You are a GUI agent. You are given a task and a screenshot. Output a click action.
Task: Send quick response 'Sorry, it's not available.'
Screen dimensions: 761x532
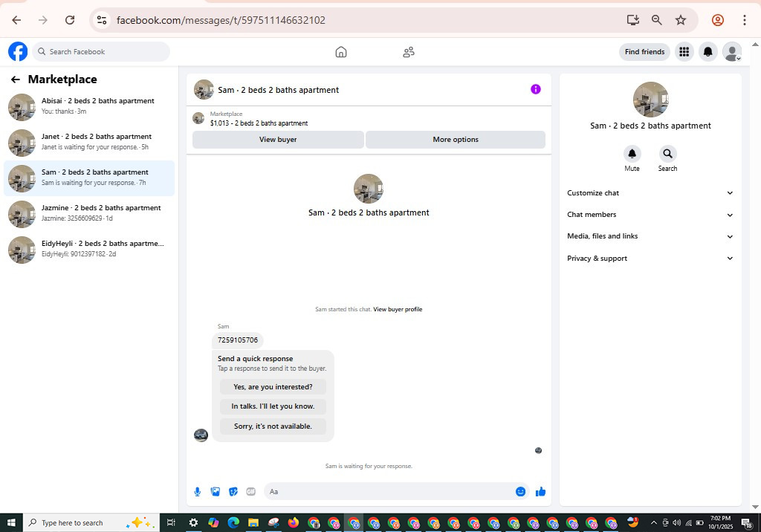(273, 426)
